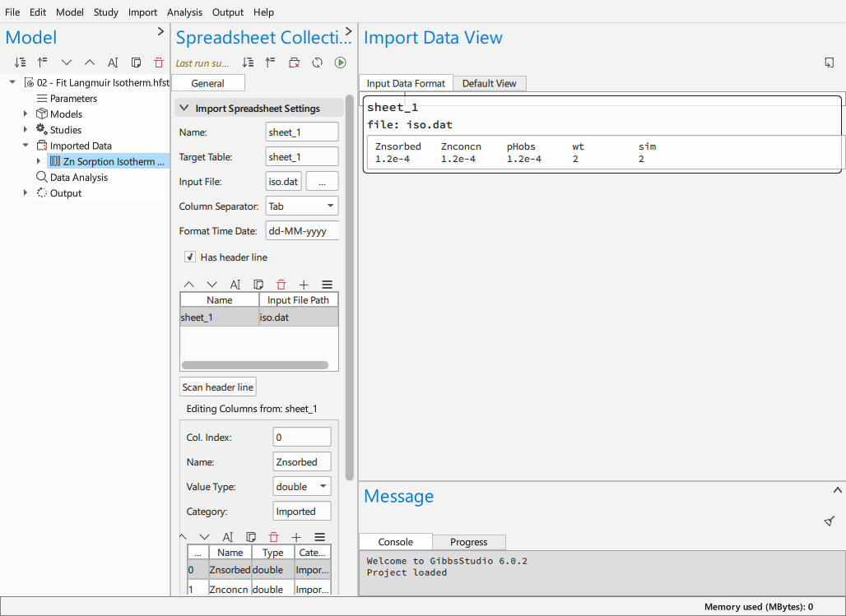
Task: Expand Zn Sorption Isotherm node
Action: 39,160
